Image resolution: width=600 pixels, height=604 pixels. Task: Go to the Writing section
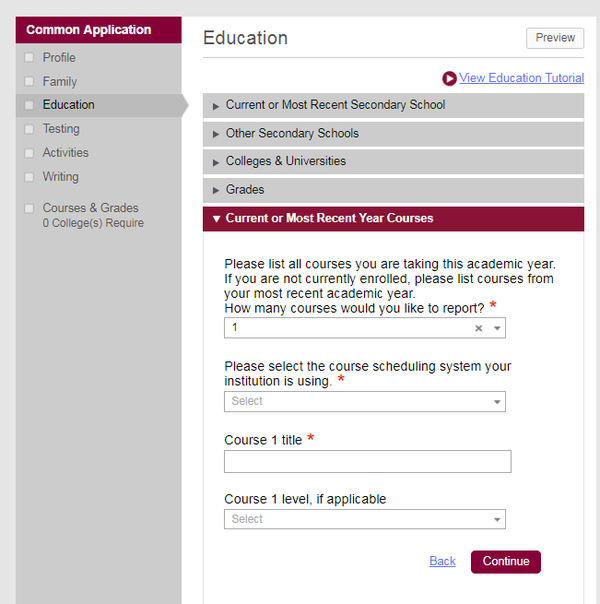pos(60,177)
